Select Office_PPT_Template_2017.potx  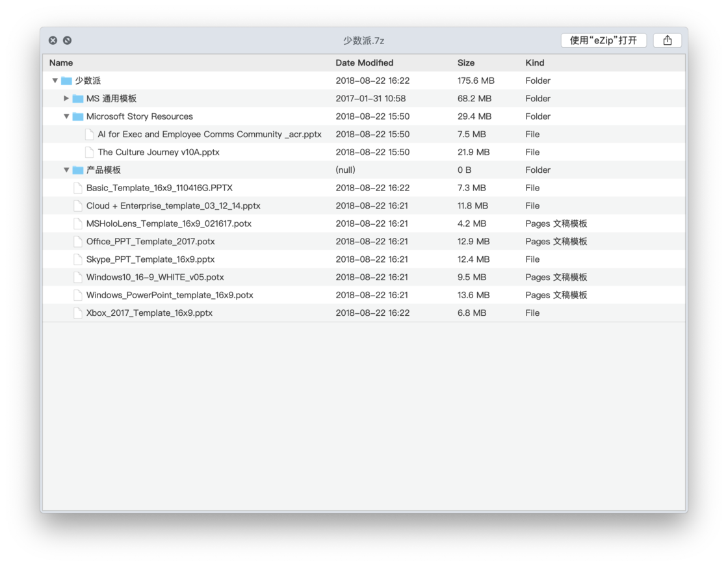coord(150,242)
